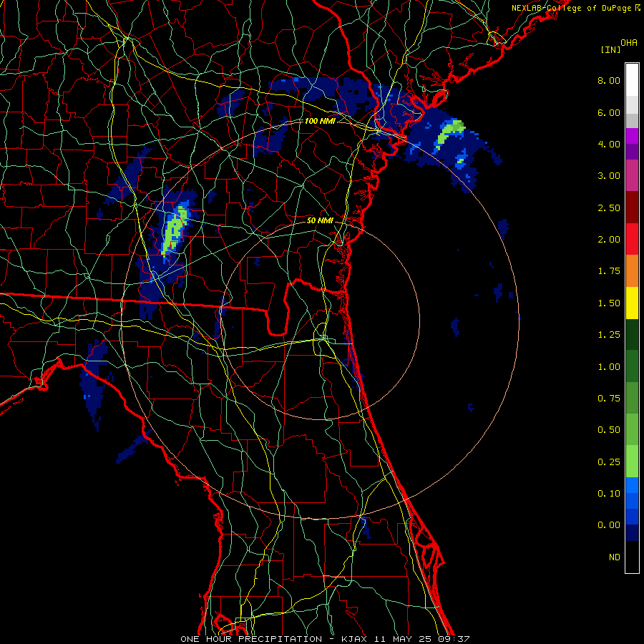Pick the yellow swatch on the color scale
This screenshot has width=644, height=644.
coord(632,303)
